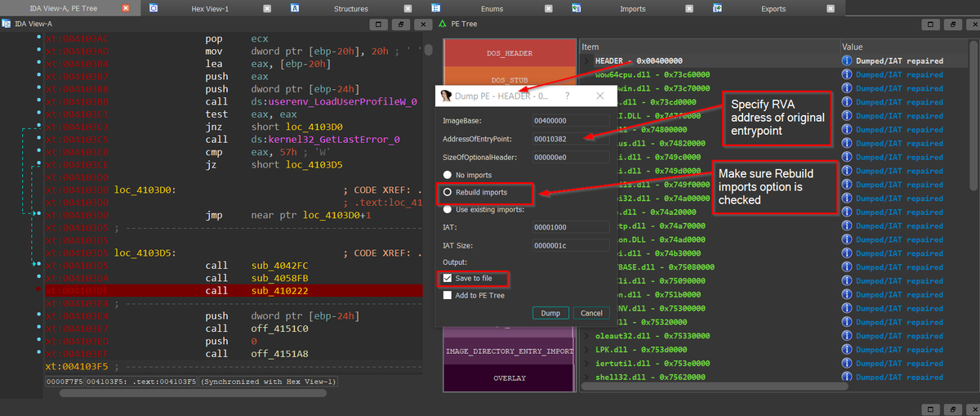Expand the shell32.dll tree row
980x416 pixels.
[586, 378]
